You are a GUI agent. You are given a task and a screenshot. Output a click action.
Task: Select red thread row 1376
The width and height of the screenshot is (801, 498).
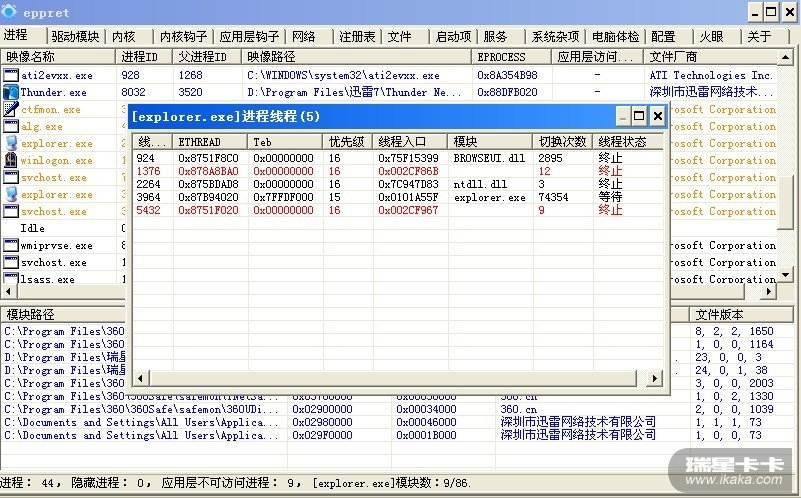coord(398,171)
